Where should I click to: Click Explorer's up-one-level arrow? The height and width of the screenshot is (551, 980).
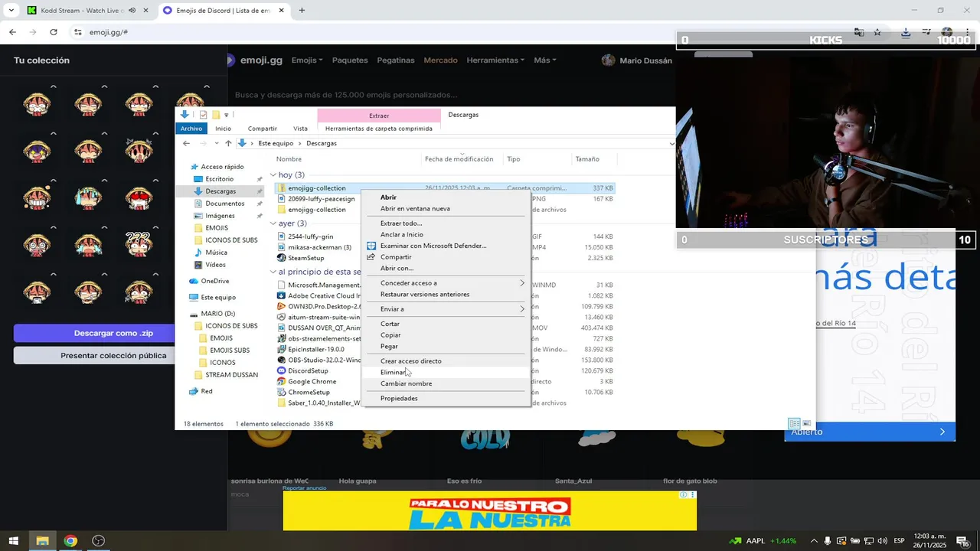tap(228, 143)
